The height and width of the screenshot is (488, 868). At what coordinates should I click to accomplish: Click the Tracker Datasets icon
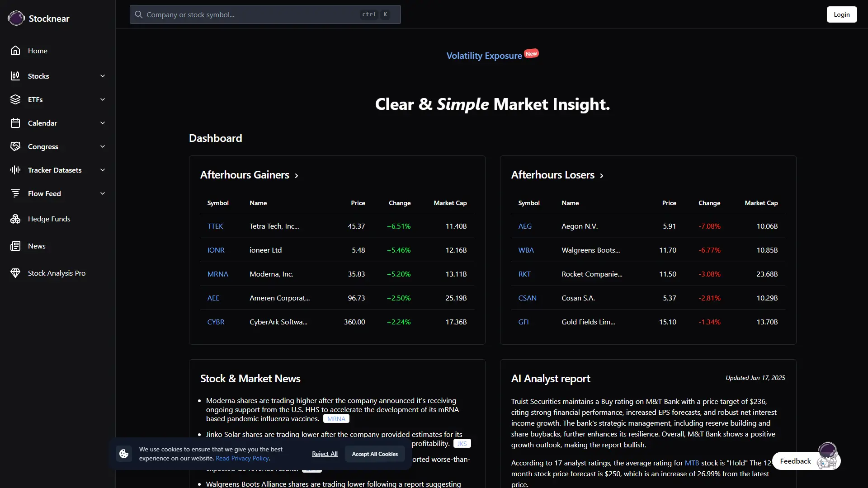(x=15, y=170)
